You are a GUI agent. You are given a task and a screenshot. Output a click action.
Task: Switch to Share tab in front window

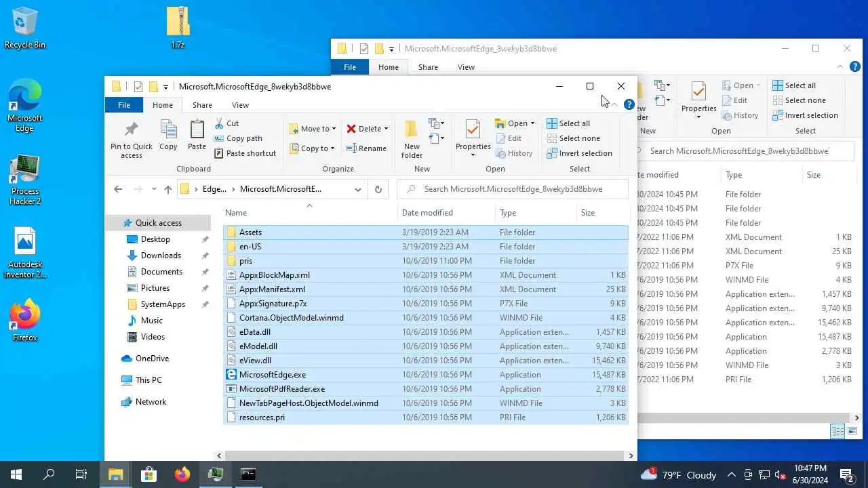pyautogui.click(x=202, y=105)
